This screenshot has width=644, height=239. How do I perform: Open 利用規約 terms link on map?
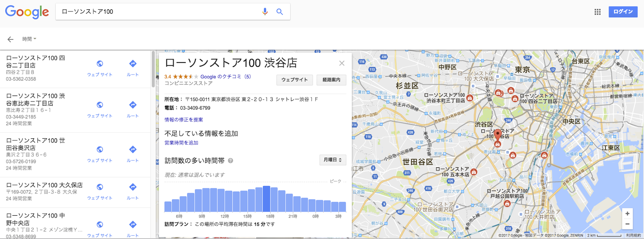coord(633,235)
